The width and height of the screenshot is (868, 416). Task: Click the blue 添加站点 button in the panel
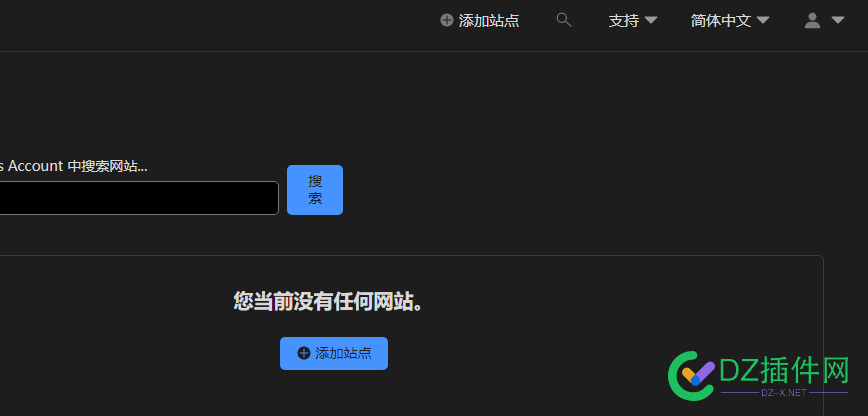(334, 353)
